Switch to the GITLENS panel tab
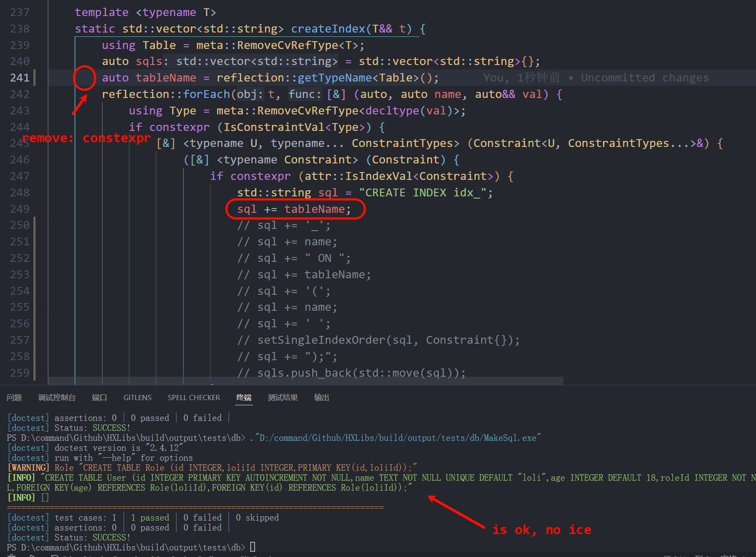This screenshot has width=756, height=557. 137,397
